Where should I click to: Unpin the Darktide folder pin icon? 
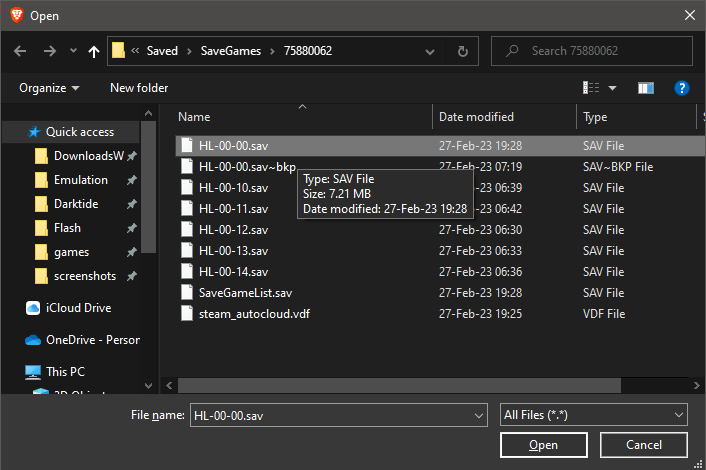pos(131,204)
